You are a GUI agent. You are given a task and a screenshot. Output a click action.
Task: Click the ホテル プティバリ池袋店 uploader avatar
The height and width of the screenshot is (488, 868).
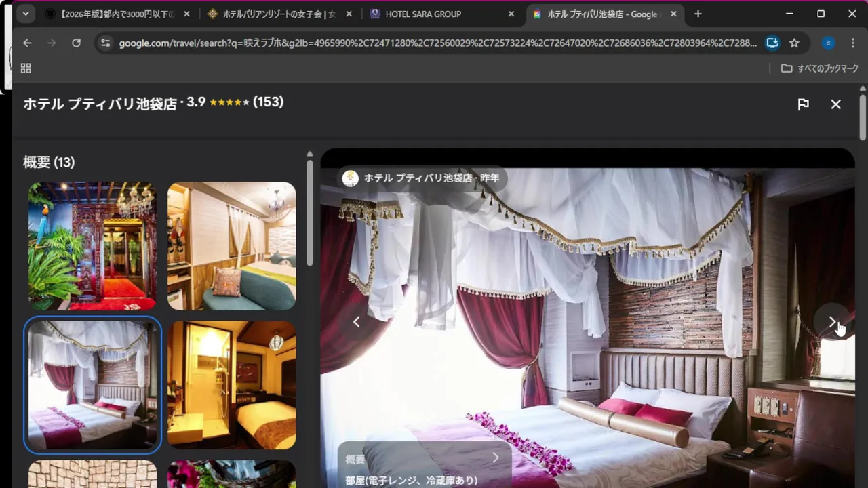point(351,178)
